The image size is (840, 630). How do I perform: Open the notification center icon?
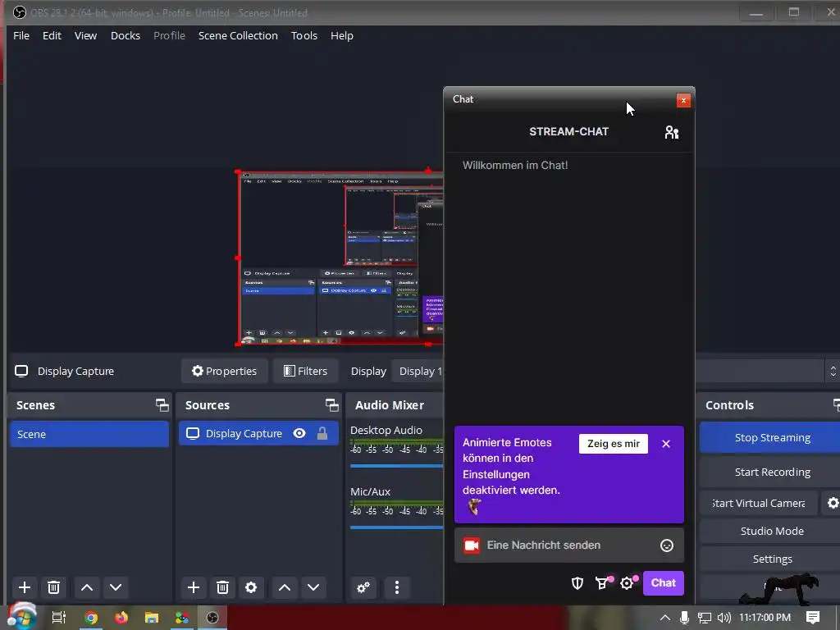tap(813, 617)
